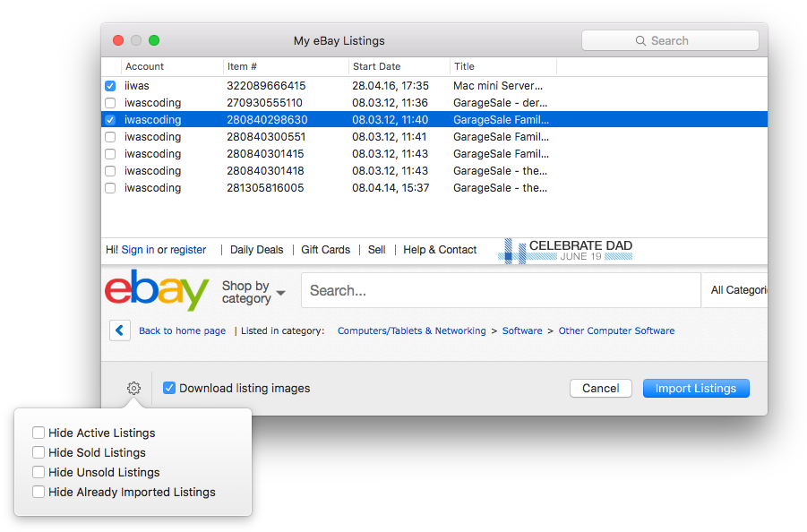The width and height of the screenshot is (807, 532).
Task: Open the Gift Cards menu item
Action: tap(325, 250)
